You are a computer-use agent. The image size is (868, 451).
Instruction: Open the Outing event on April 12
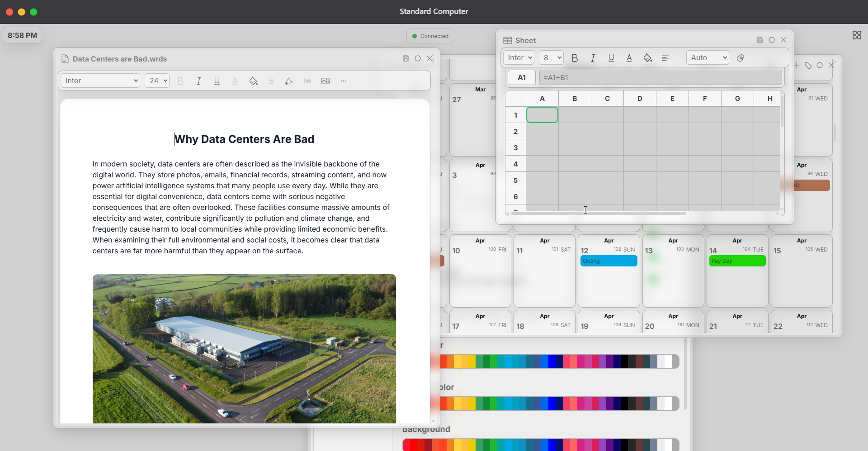coord(609,261)
